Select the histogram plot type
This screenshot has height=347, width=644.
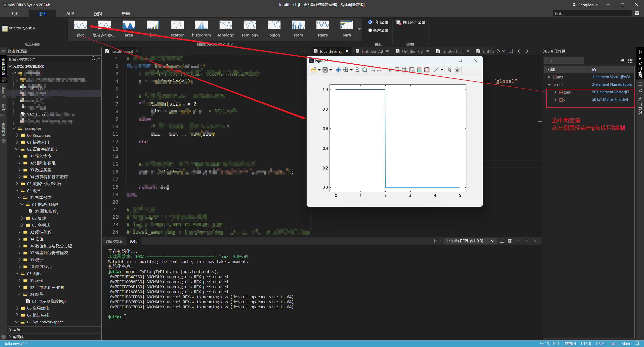point(201,25)
